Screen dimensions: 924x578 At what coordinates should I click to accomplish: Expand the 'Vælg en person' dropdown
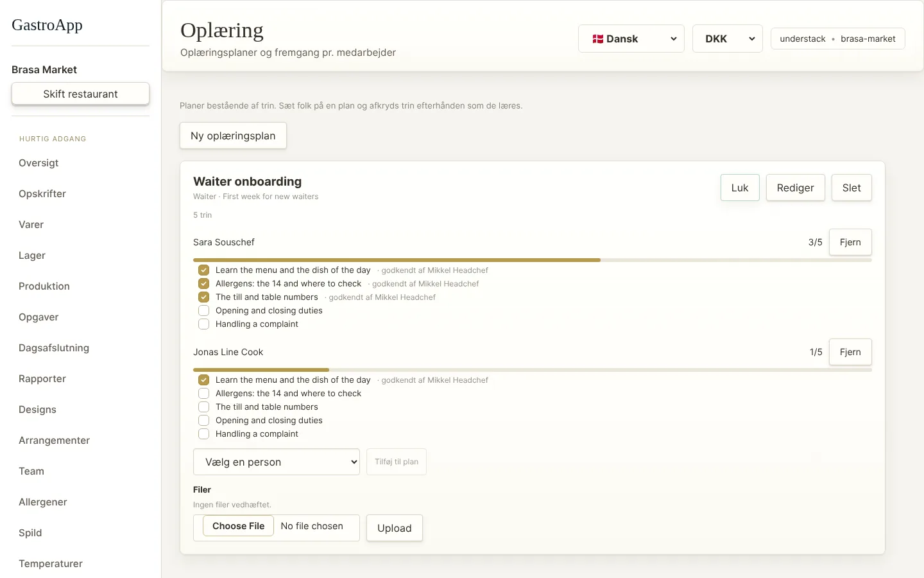tap(277, 462)
